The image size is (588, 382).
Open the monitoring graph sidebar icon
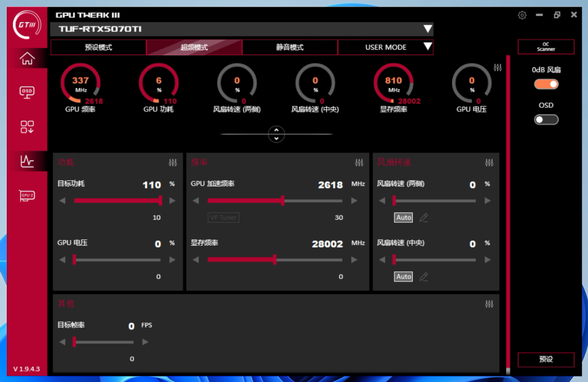click(x=27, y=161)
